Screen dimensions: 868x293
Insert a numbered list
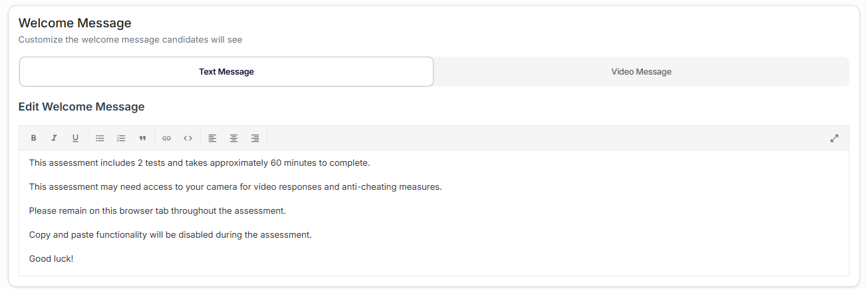(121, 139)
